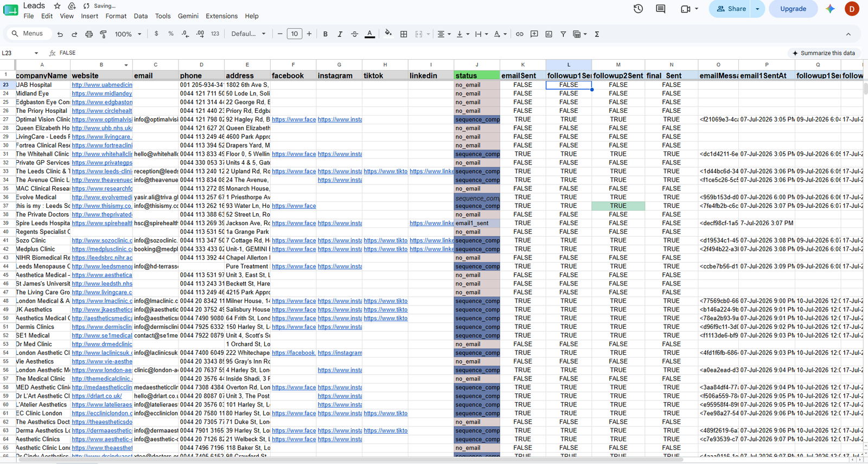Decrease decimal places

(x=186, y=34)
